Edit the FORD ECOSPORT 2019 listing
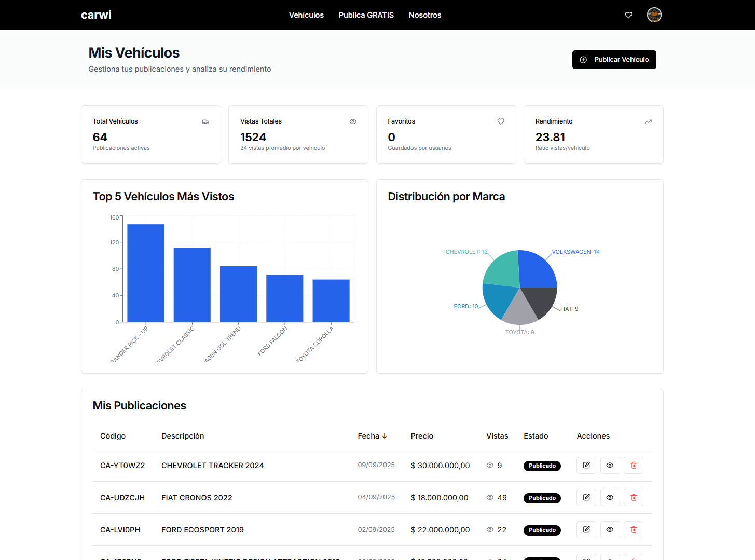Viewport: 755px width, 560px height. [x=586, y=530]
